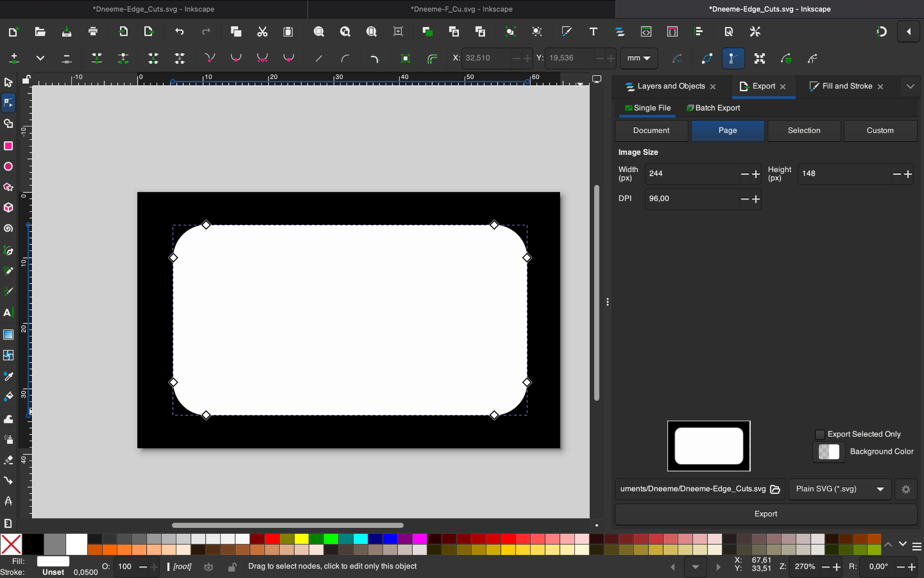Select the Node editing tool

(8, 103)
